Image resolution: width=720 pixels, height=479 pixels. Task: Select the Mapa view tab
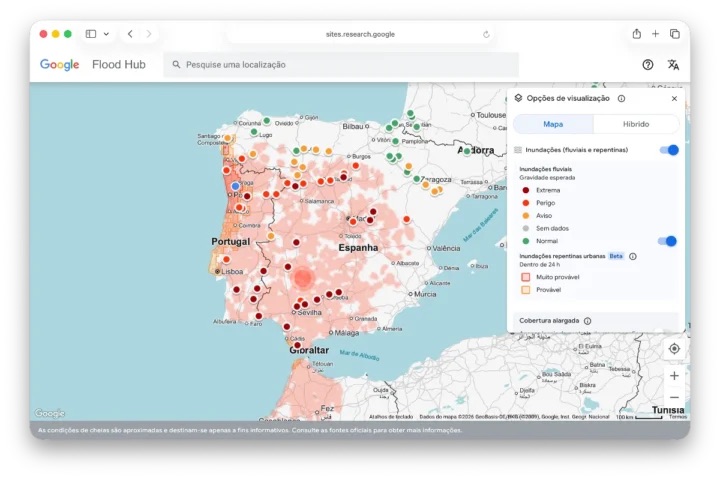pyautogui.click(x=553, y=124)
